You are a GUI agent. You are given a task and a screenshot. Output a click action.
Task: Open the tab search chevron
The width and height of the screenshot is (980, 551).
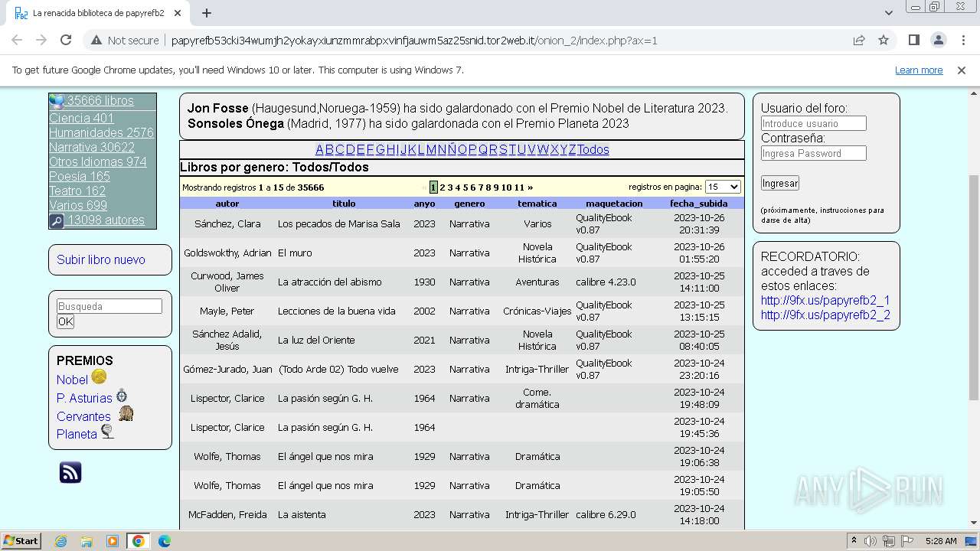tap(889, 13)
